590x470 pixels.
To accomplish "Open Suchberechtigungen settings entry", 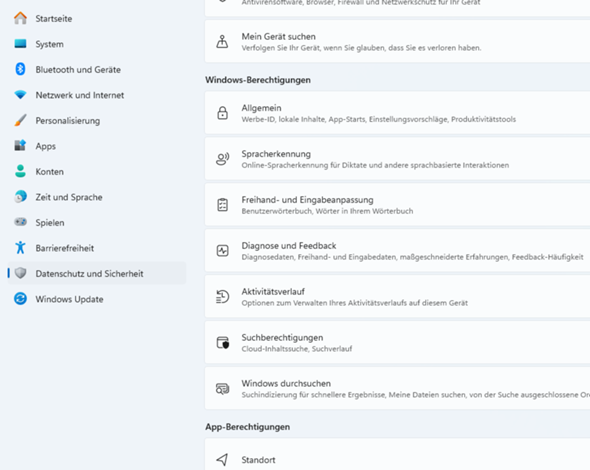I will (397, 342).
